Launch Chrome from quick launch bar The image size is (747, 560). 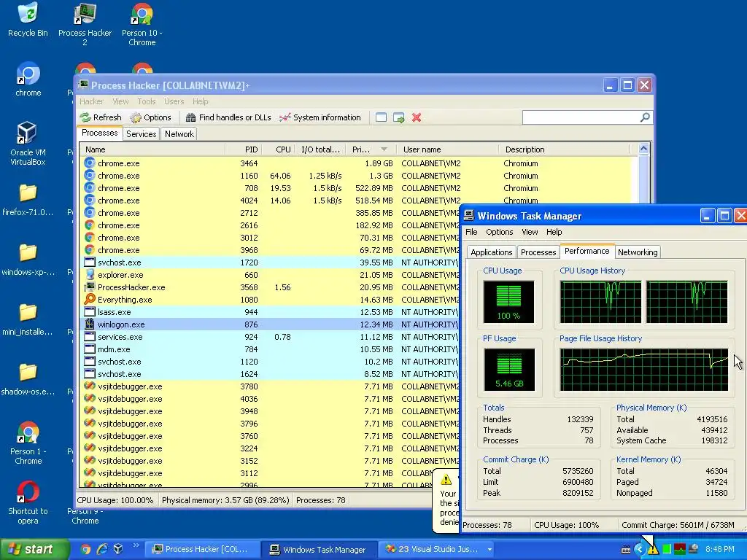pos(86,549)
